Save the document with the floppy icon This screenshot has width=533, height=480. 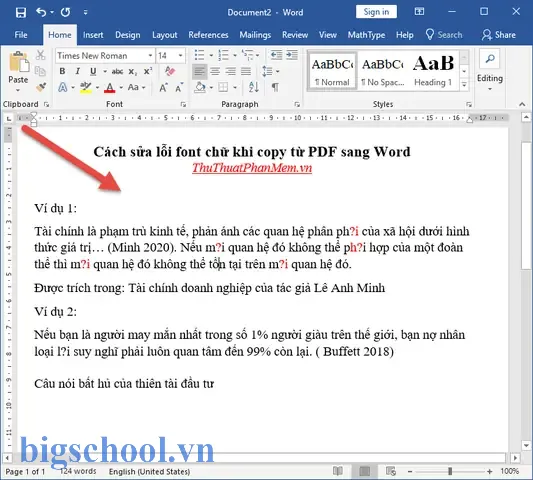pyautogui.click(x=21, y=13)
